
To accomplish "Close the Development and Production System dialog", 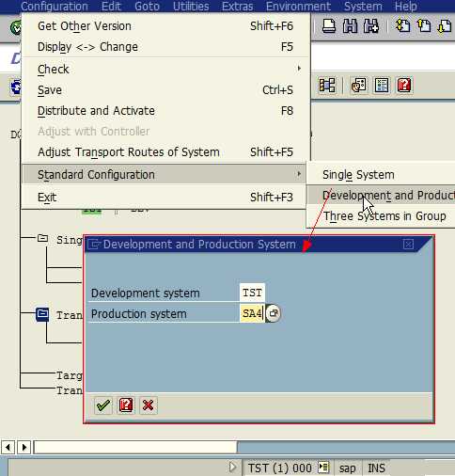I will pos(408,245).
